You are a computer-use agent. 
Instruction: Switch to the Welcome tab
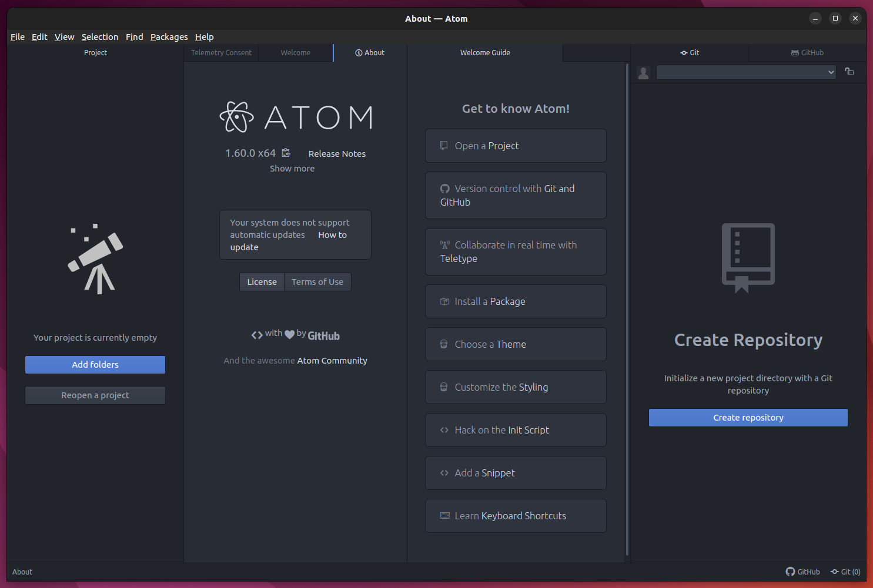tap(296, 53)
